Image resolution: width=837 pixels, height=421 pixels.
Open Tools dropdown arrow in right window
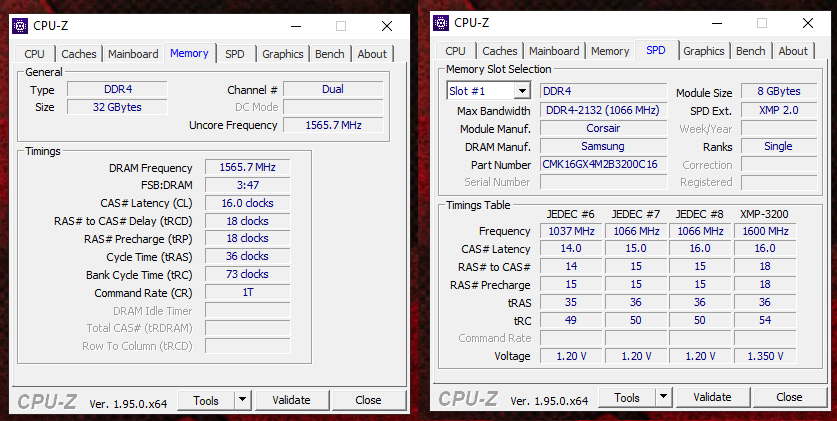664,397
